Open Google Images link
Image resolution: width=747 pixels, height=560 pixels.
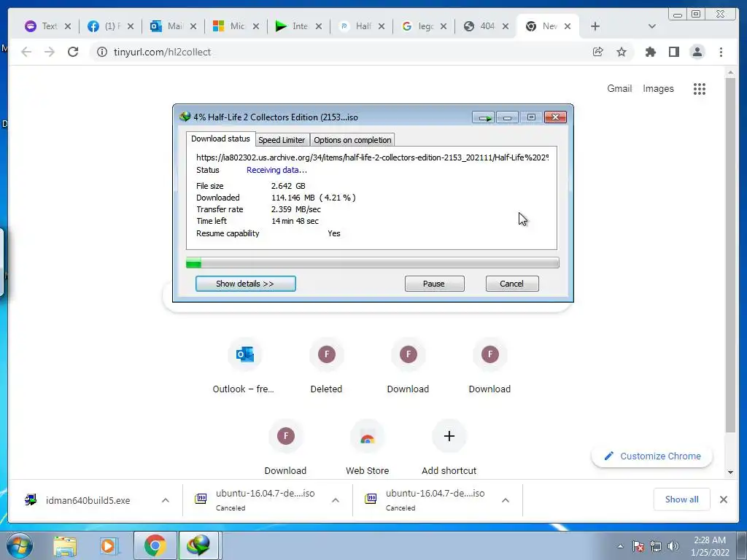coord(658,88)
